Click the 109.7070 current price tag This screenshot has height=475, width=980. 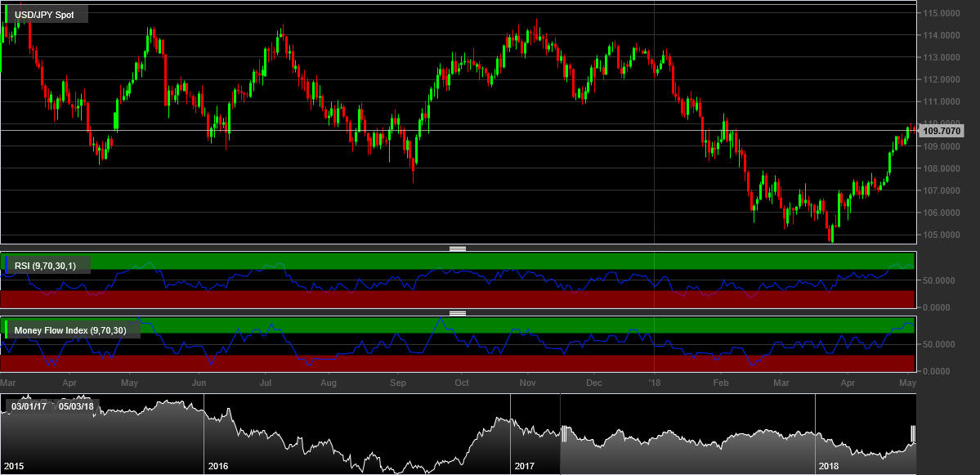pos(942,131)
